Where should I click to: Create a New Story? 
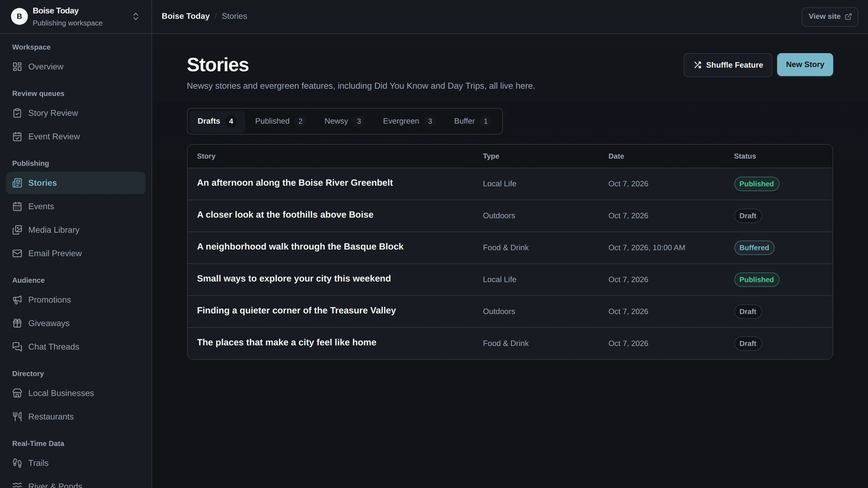click(805, 65)
